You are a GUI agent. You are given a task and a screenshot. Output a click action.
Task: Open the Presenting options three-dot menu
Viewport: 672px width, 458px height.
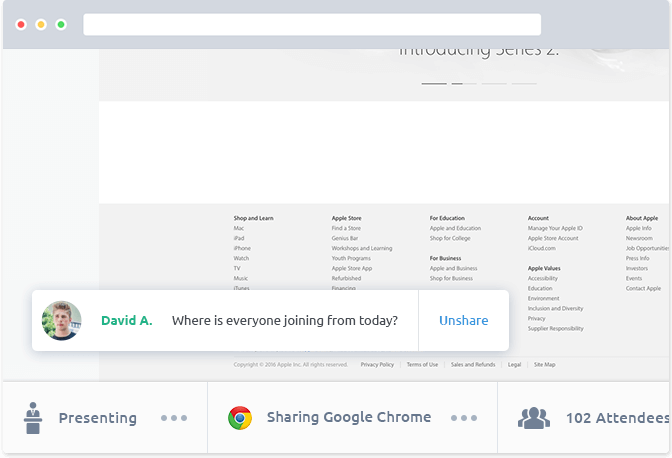(x=174, y=418)
